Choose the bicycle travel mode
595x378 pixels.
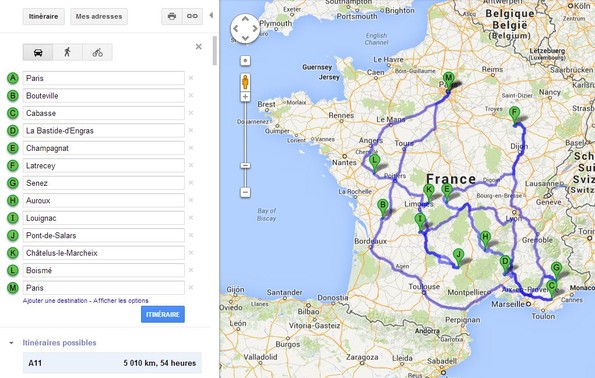click(x=98, y=52)
